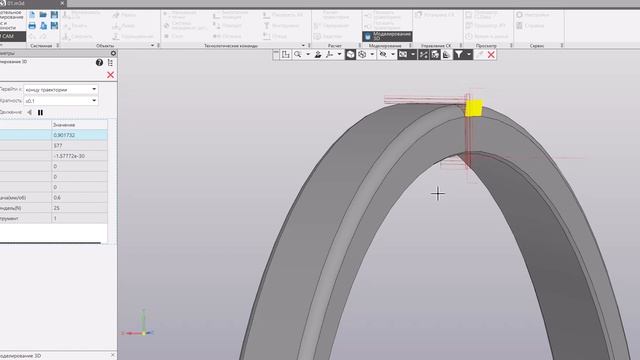This screenshot has height=360, width=640.
Task: Click the 'Просмотр' ribbon group label
Action: point(486,46)
